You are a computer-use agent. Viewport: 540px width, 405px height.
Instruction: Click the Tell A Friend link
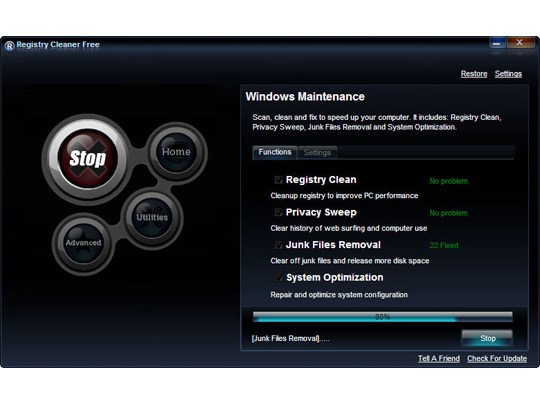[439, 359]
